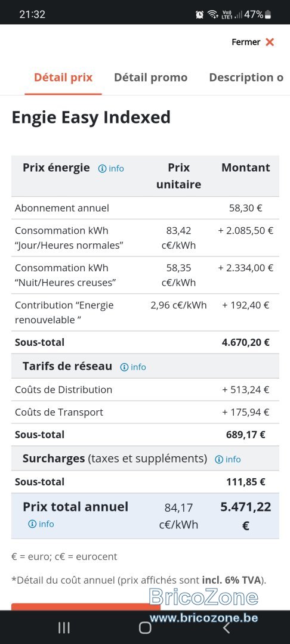The height and width of the screenshot is (644, 290).
Task: Select the Coûts de Transport row
Action: point(145,412)
